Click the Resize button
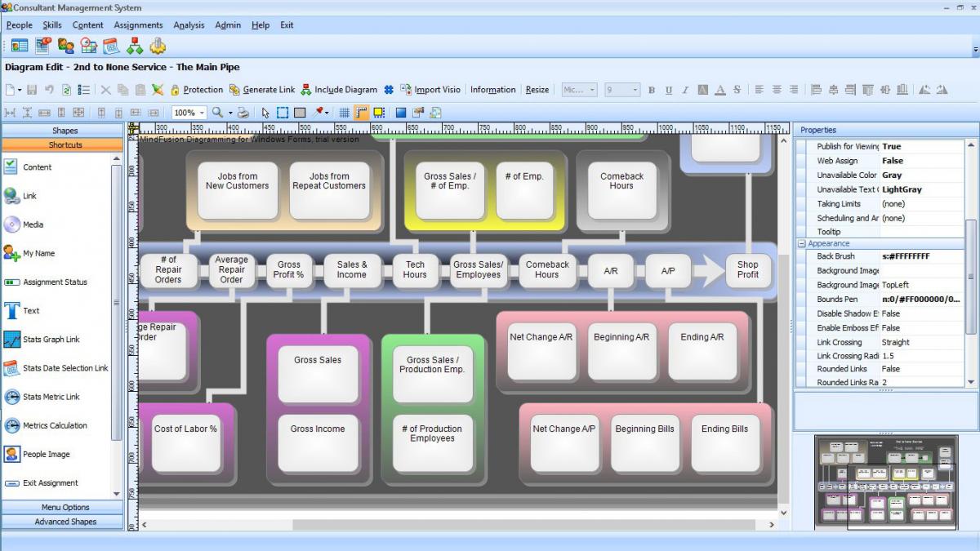 (x=537, y=90)
